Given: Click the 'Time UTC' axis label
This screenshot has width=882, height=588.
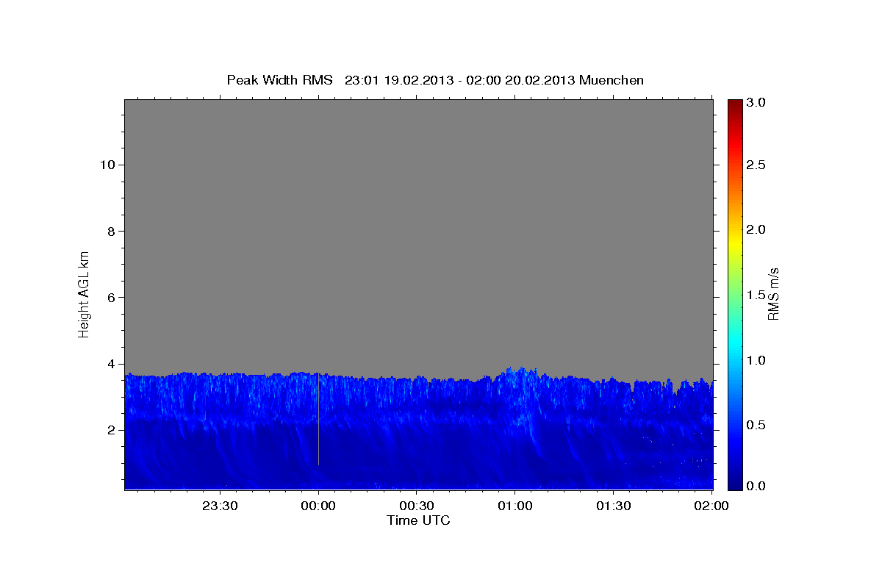Looking at the screenshot, I should pyautogui.click(x=418, y=520).
